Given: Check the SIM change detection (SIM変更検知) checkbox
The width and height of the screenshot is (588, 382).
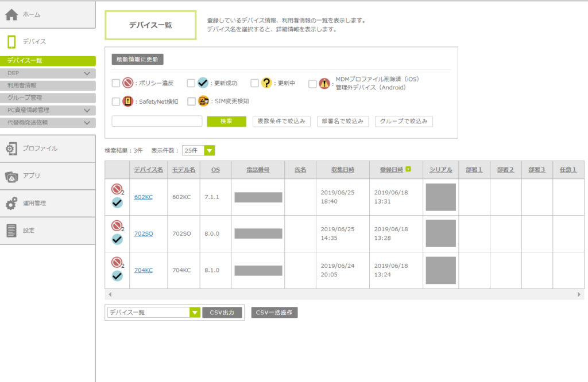Looking at the screenshot, I should coord(192,102).
